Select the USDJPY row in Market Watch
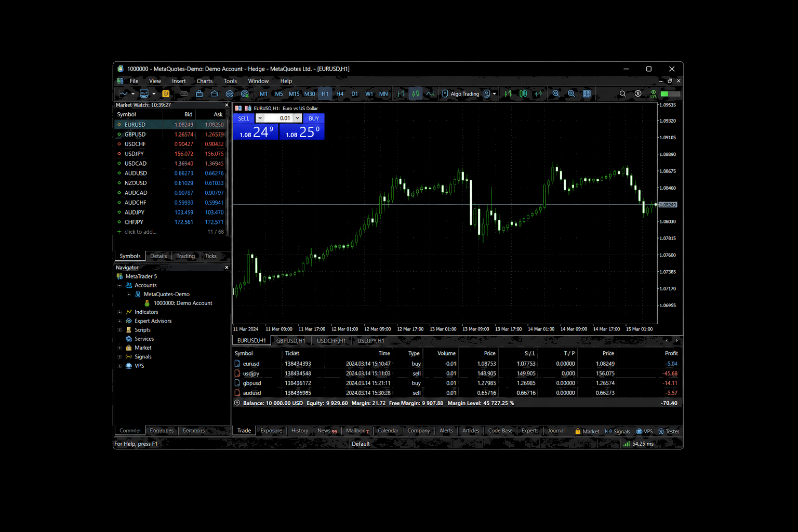 [x=170, y=154]
